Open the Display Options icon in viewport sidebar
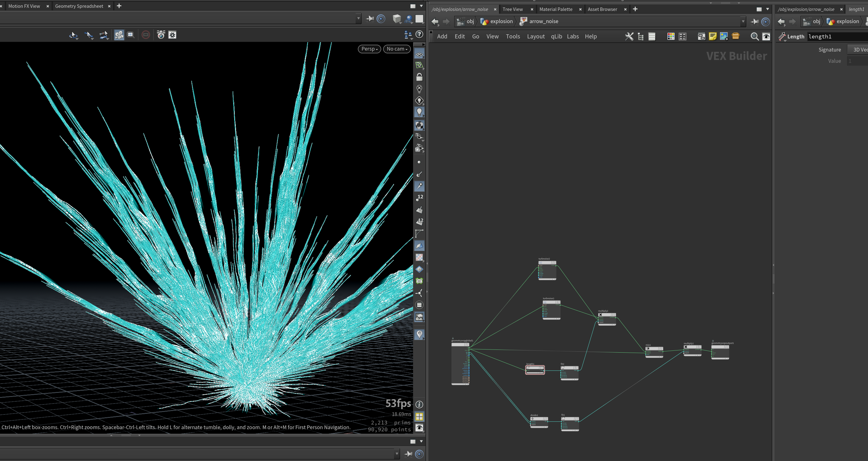The image size is (868, 461). click(x=419, y=428)
